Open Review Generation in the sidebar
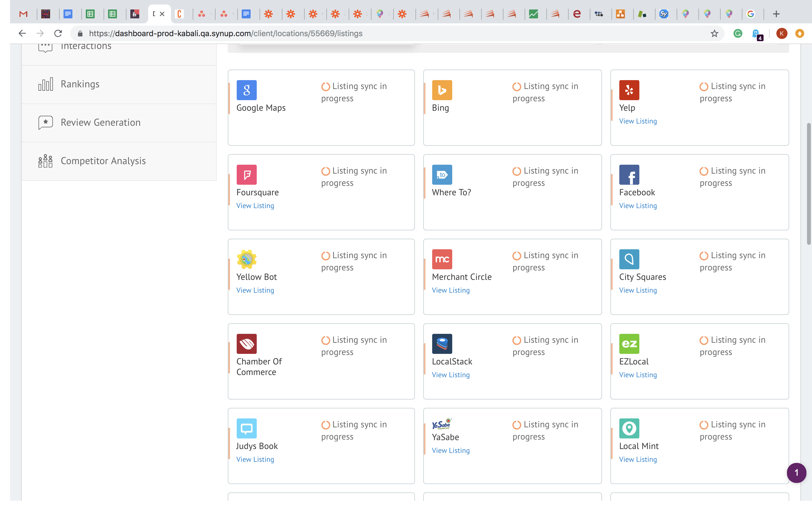This screenshot has height=513, width=812. click(x=119, y=123)
